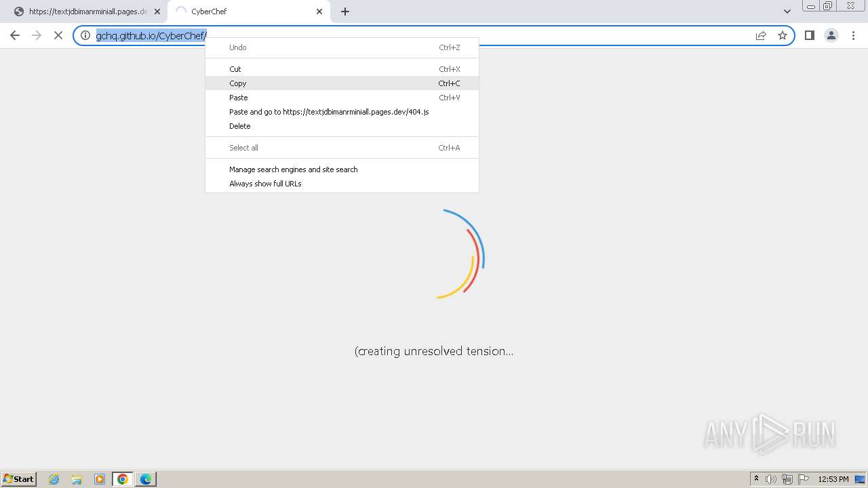Screen dimensions: 868x488
Task: Open the volume speaker tray icon
Action: click(x=771, y=479)
